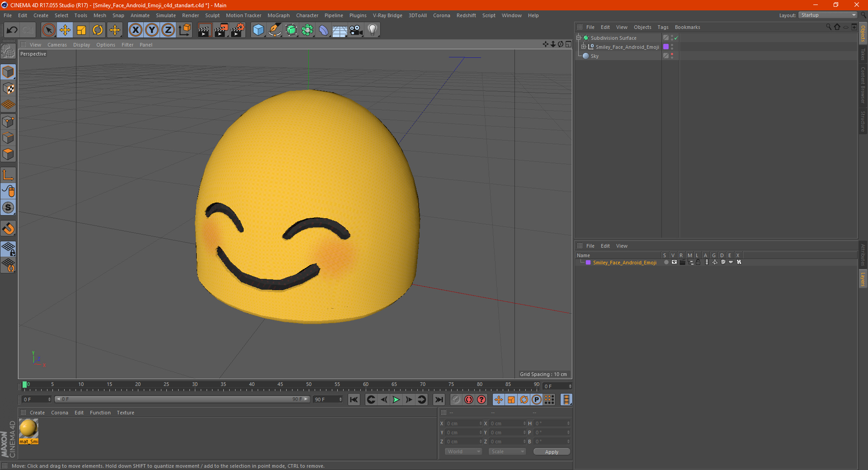Toggle render flag of Smiley layer
This screenshot has width=868, height=470.
click(682, 262)
